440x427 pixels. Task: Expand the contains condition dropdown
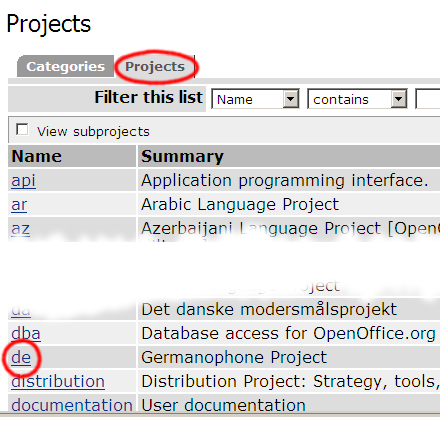pos(399,99)
